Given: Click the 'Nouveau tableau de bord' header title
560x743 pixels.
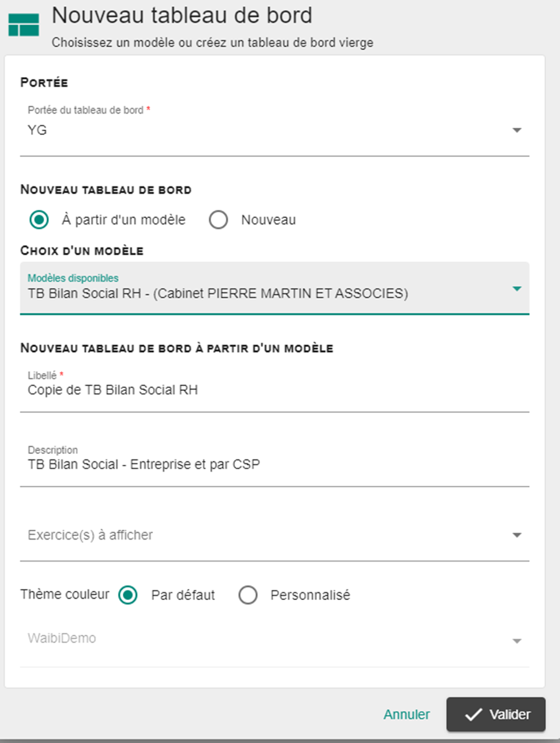Looking at the screenshot, I should [x=182, y=15].
